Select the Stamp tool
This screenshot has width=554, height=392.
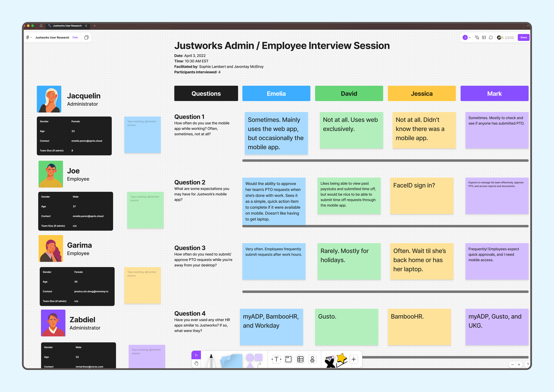click(x=312, y=359)
